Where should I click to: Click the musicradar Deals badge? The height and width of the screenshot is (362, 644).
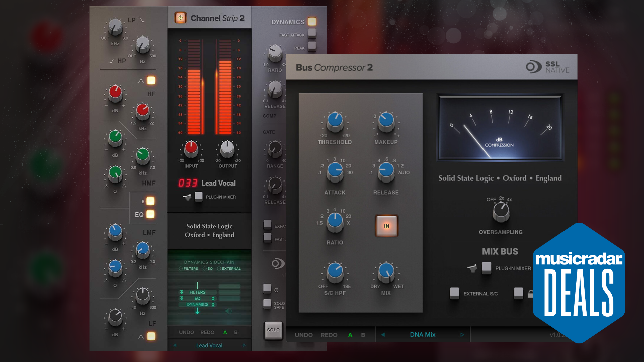[x=579, y=283]
